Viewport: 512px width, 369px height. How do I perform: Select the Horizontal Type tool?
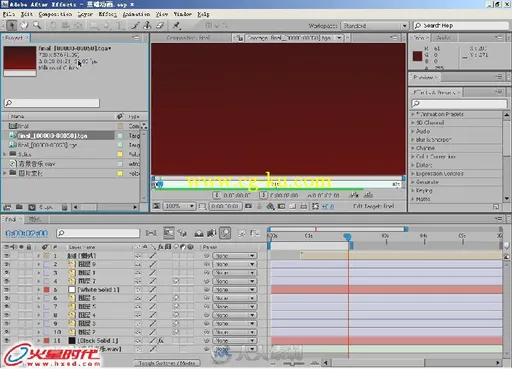click(x=119, y=25)
